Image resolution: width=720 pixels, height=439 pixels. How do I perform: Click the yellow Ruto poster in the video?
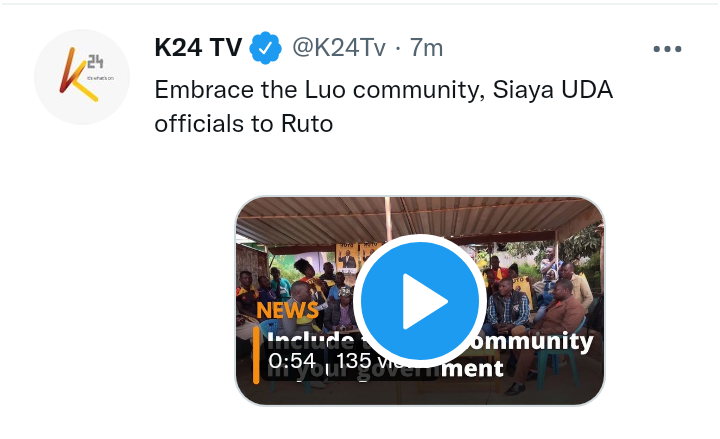(347, 257)
